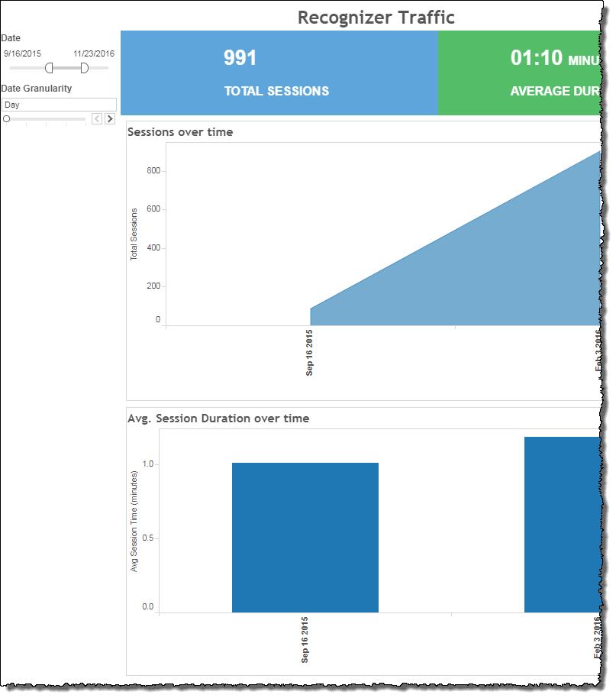
Task: Click Sep 16 2015 axis label in sessions chart
Action: point(310,353)
